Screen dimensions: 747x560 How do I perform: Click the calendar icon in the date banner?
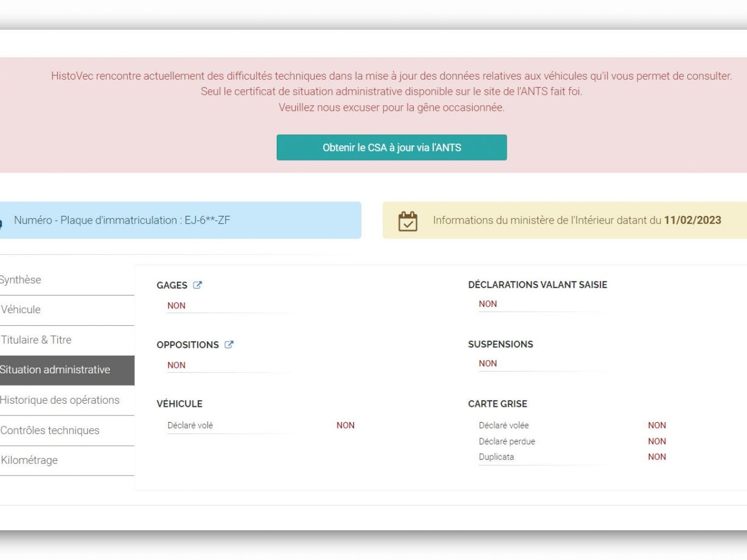pos(408,221)
